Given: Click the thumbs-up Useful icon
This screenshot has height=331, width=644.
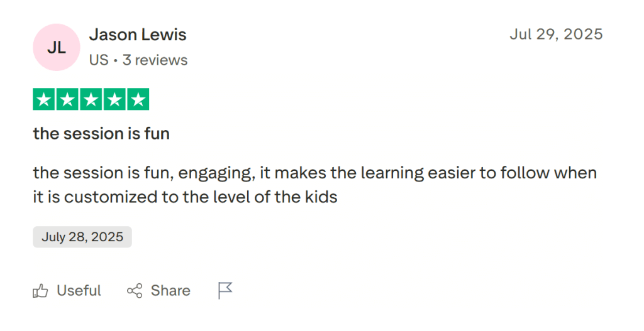Looking at the screenshot, I should tap(40, 291).
